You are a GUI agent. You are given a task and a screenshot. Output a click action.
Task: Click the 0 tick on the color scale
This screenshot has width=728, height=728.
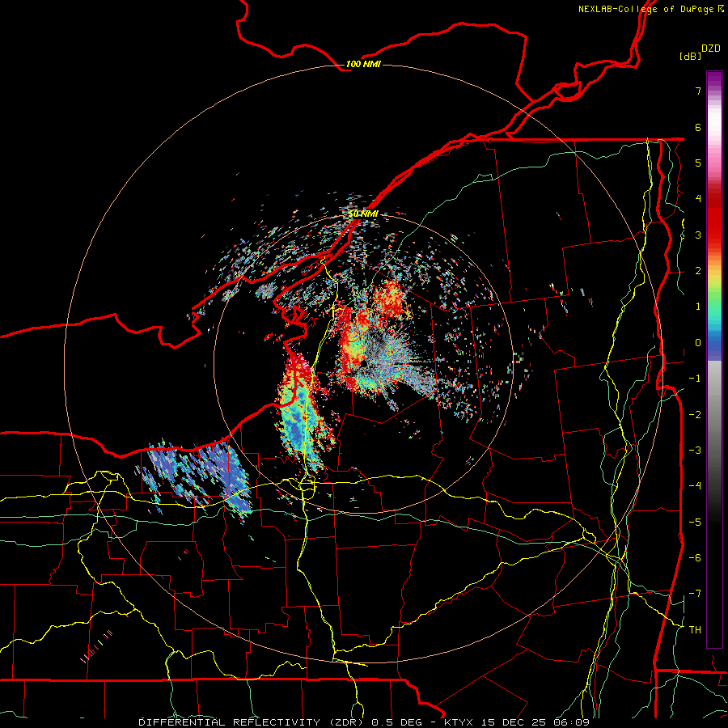(698, 343)
